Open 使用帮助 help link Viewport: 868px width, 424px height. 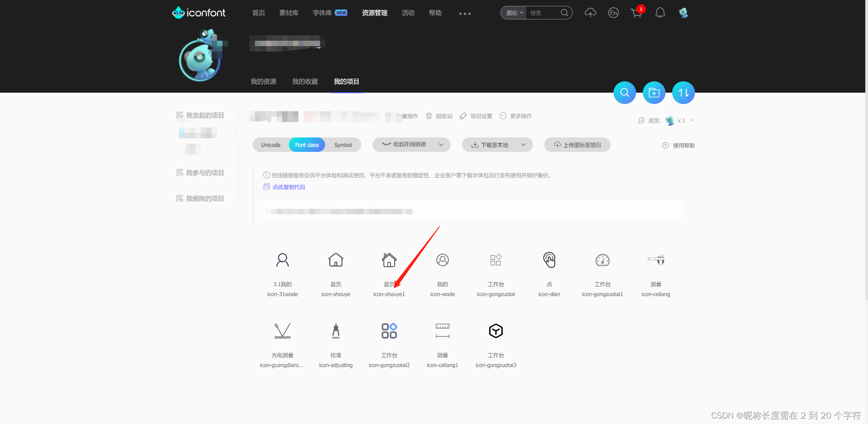coord(679,146)
